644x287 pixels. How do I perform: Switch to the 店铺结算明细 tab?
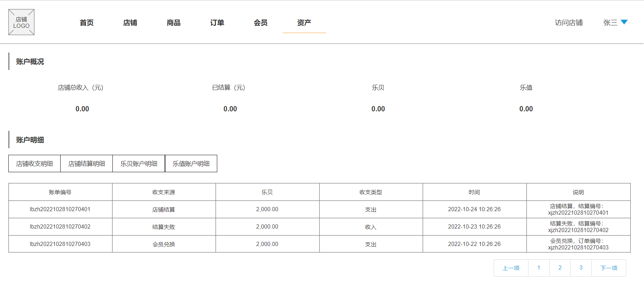point(87,164)
